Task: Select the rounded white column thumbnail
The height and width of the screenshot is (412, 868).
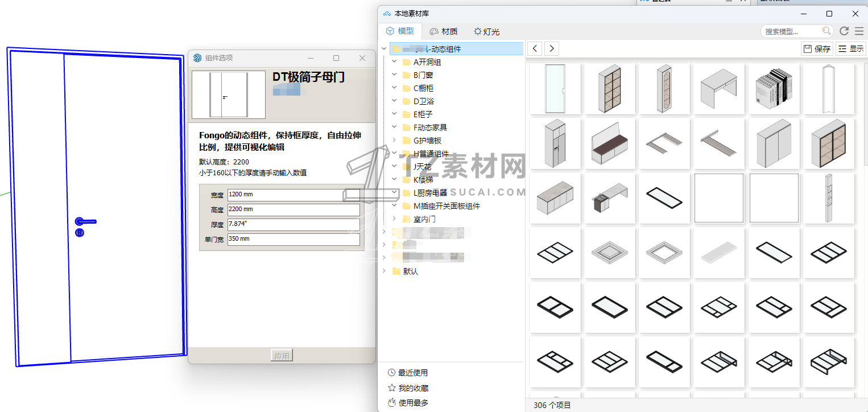Action: click(829, 89)
